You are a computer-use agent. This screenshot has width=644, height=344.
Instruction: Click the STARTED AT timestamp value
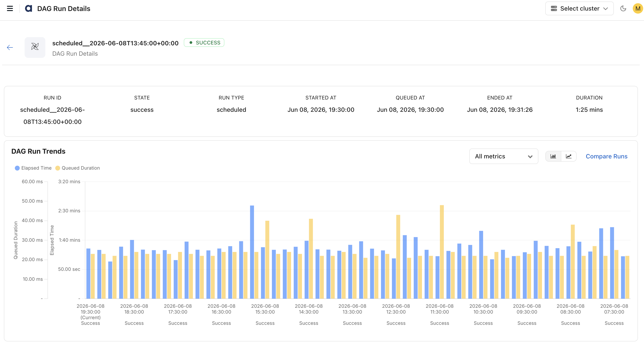(x=321, y=110)
